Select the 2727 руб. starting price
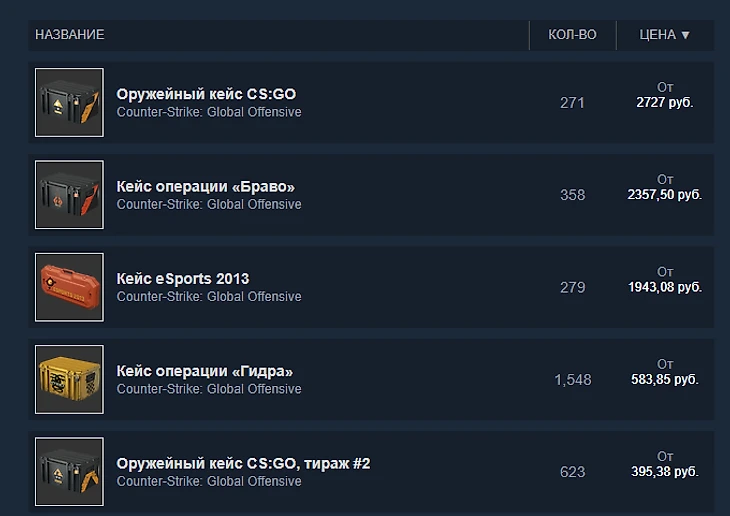Viewport: 730px width, 516px height. [665, 102]
